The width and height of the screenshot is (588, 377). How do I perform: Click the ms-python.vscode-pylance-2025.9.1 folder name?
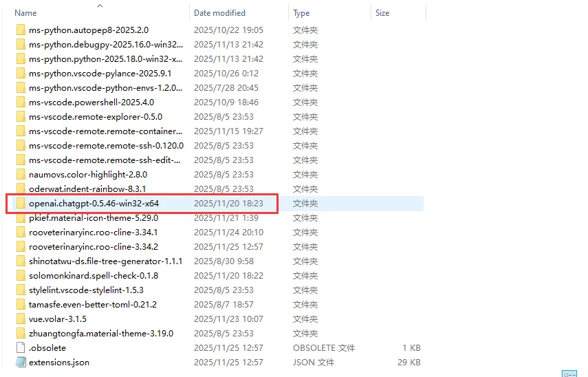coord(100,73)
